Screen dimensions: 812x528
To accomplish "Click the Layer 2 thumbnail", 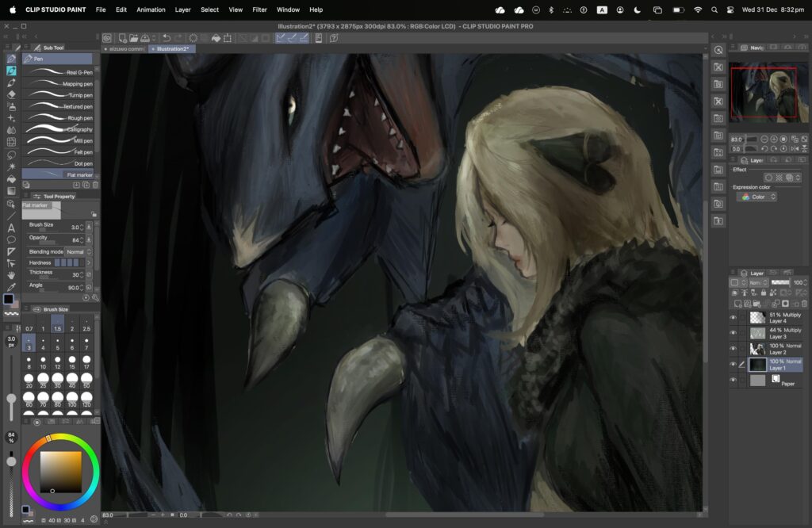I will pos(757,347).
